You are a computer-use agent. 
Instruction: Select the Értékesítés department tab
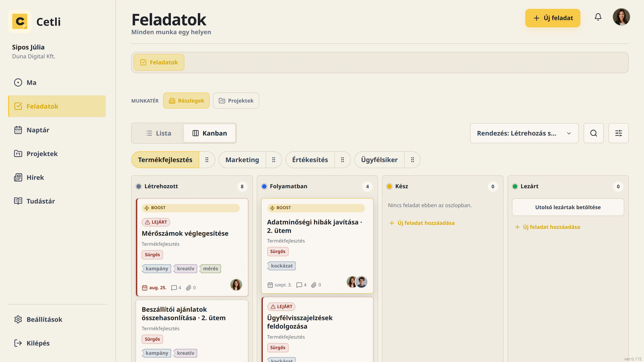(x=310, y=160)
